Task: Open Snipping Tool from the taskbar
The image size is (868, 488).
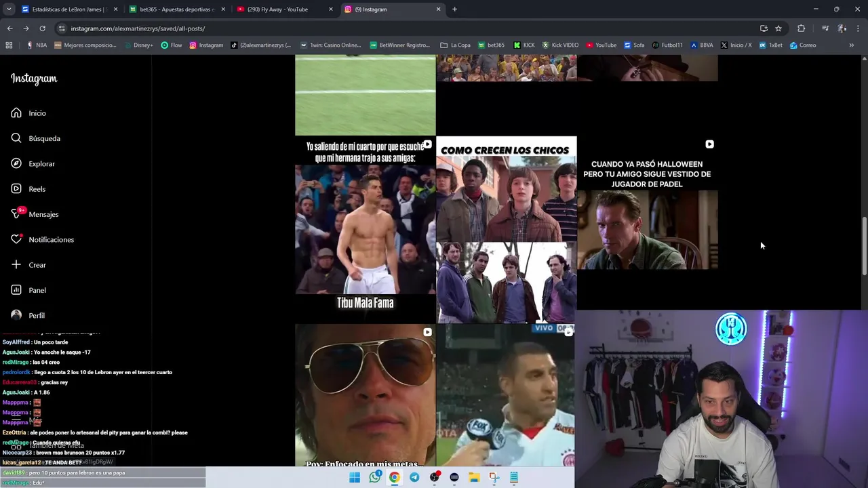Action: click(x=494, y=477)
